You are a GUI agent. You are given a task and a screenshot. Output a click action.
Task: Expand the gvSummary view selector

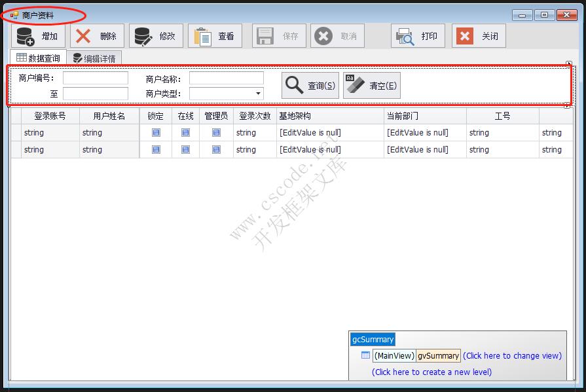click(437, 355)
